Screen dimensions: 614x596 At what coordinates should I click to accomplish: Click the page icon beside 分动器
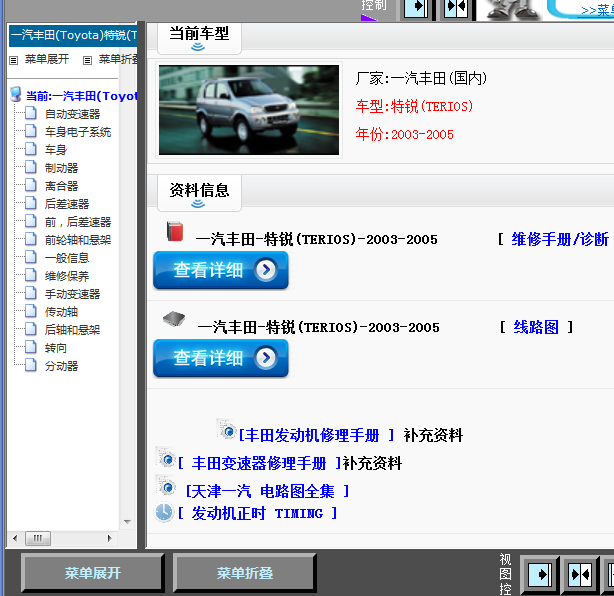pyautogui.click(x=31, y=365)
